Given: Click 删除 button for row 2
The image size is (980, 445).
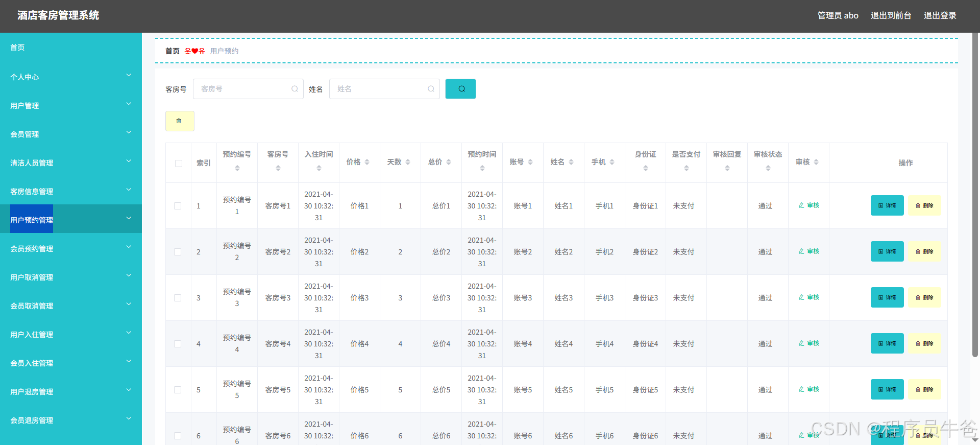Looking at the screenshot, I should (x=924, y=251).
